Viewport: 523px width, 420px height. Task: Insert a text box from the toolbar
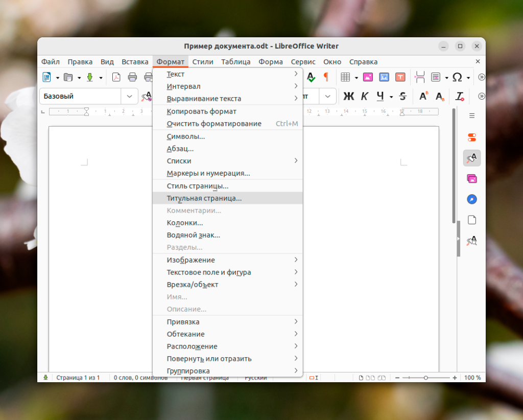(400, 77)
